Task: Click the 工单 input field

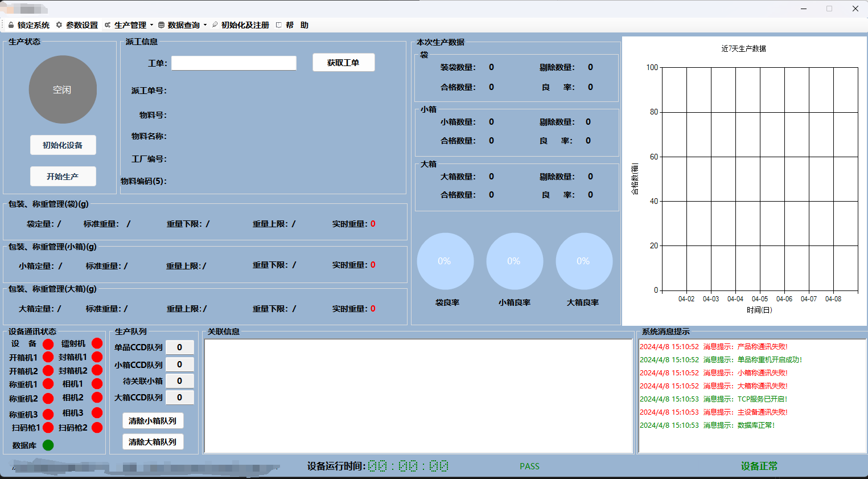Action: [x=234, y=63]
